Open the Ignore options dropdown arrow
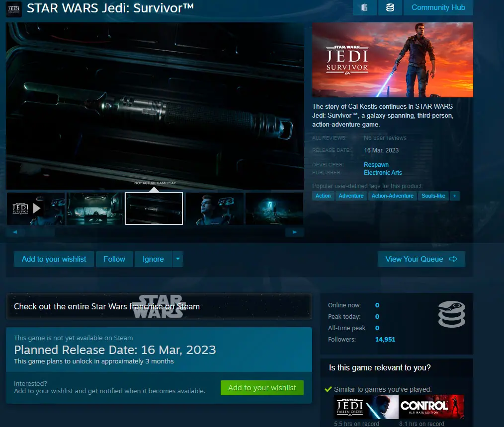The image size is (504, 427). [x=178, y=259]
